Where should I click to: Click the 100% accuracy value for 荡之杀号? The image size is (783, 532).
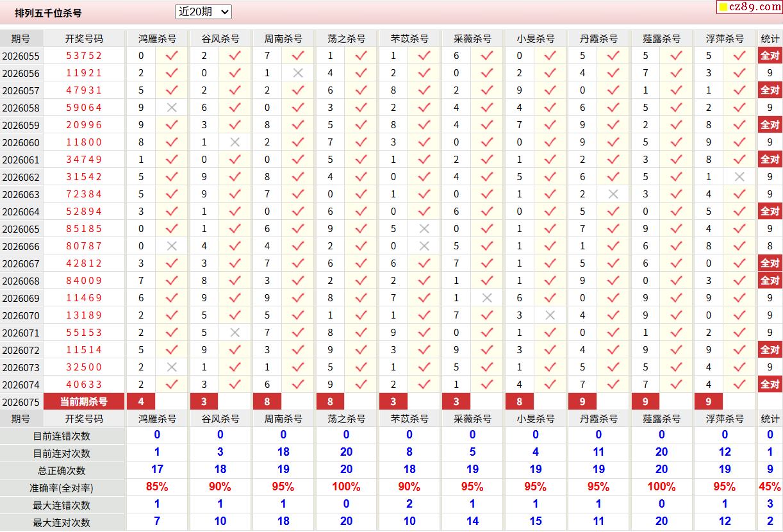coord(346,487)
